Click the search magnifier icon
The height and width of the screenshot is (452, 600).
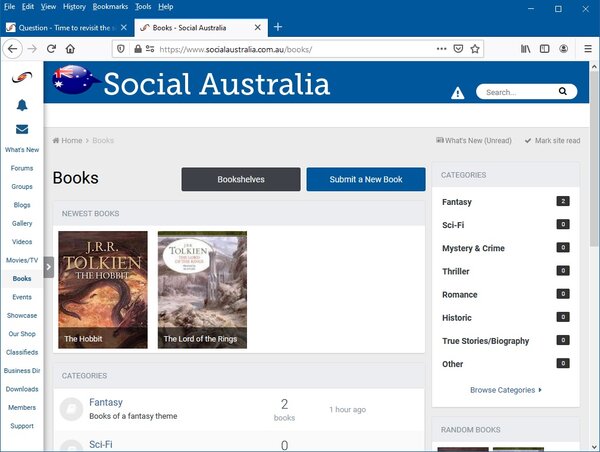564,92
